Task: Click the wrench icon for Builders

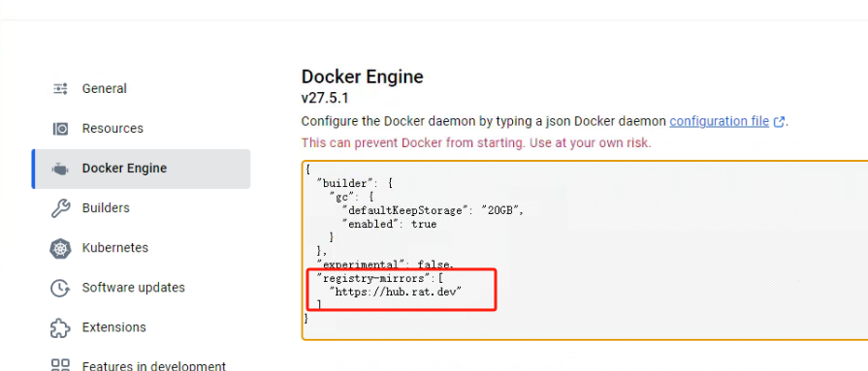Action: pos(60,208)
